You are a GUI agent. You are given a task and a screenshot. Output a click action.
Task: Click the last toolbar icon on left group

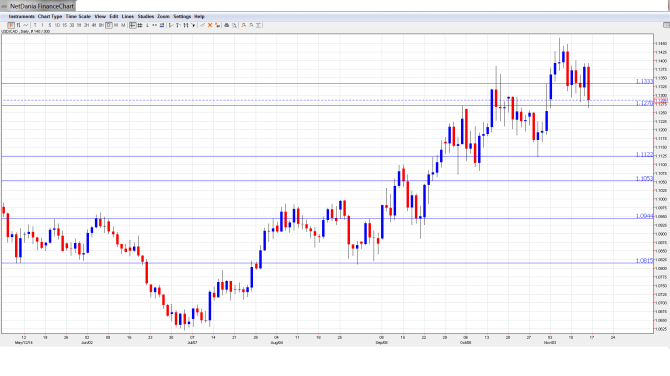tap(259, 25)
